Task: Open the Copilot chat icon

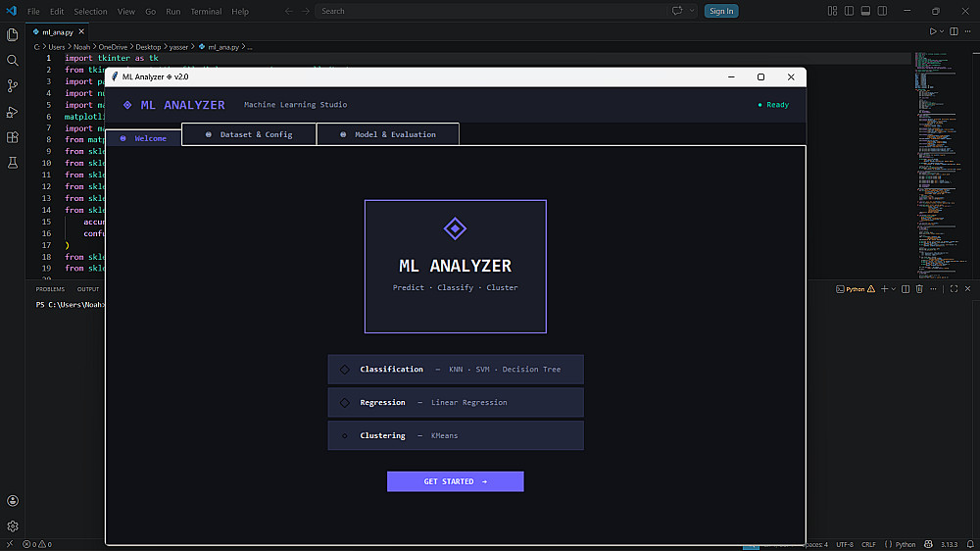Action: (x=677, y=11)
